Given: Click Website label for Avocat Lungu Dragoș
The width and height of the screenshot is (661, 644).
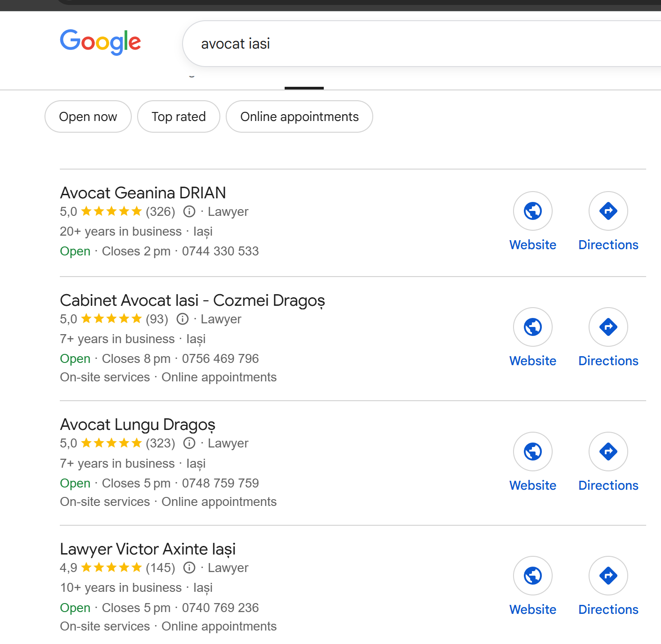Looking at the screenshot, I should [533, 485].
